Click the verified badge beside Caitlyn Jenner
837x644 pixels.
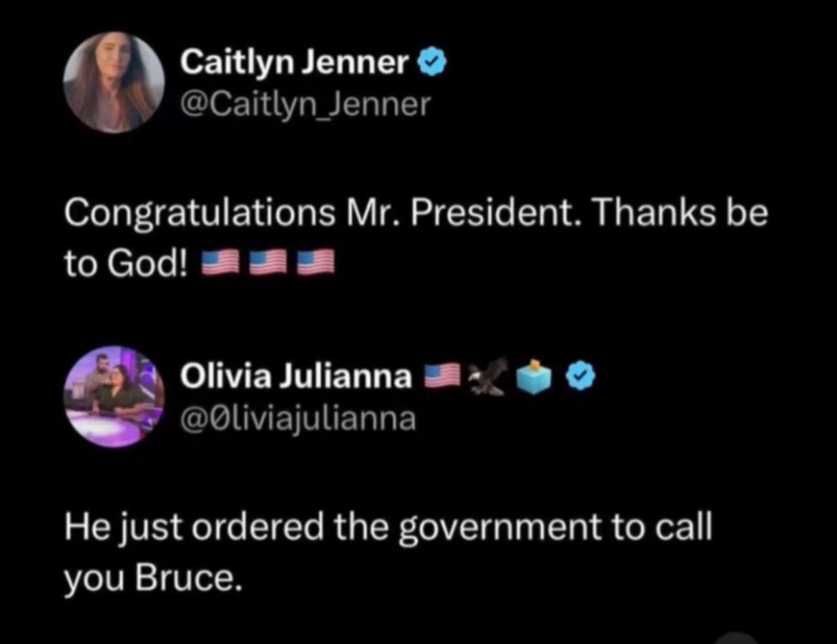click(433, 64)
